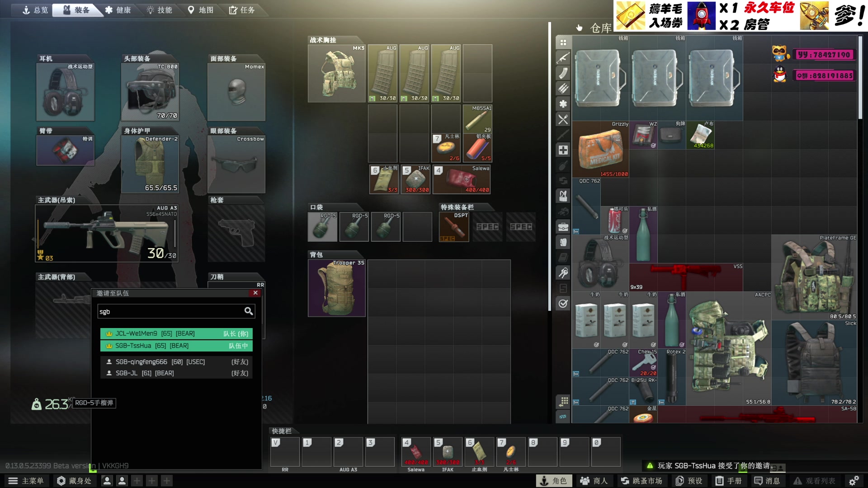
Task: Filter stash by magazines icon
Action: click(x=563, y=73)
